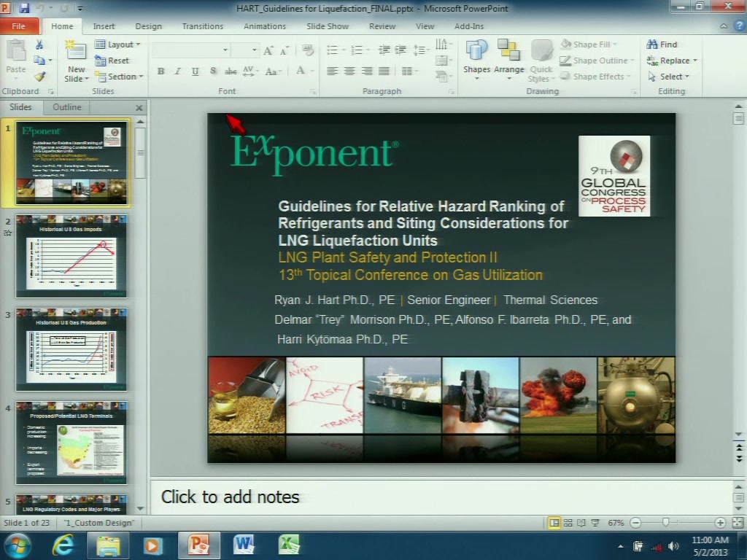Toggle text Shadow formatting
The image size is (747, 560).
coord(212,71)
